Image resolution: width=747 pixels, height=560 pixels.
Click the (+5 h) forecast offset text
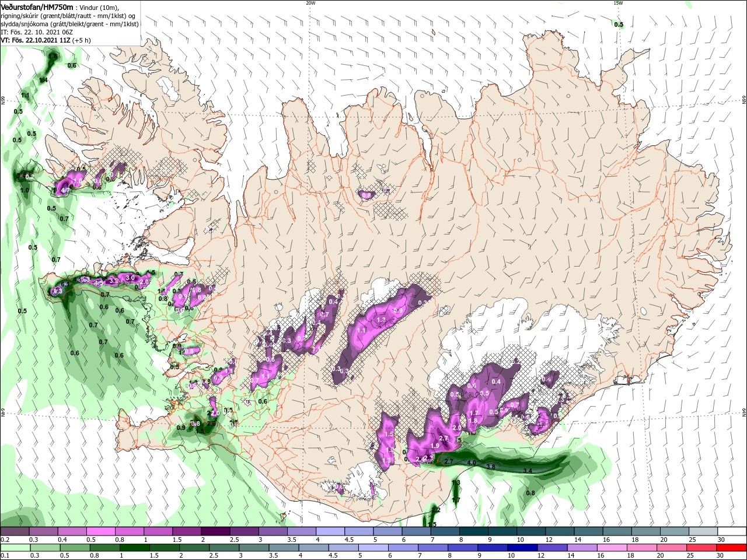click(81, 40)
